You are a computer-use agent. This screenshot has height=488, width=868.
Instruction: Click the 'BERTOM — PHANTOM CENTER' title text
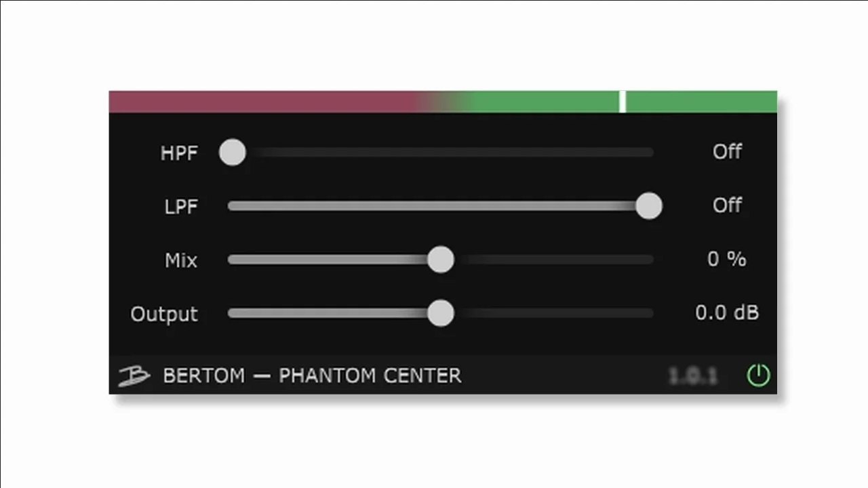[x=312, y=375]
